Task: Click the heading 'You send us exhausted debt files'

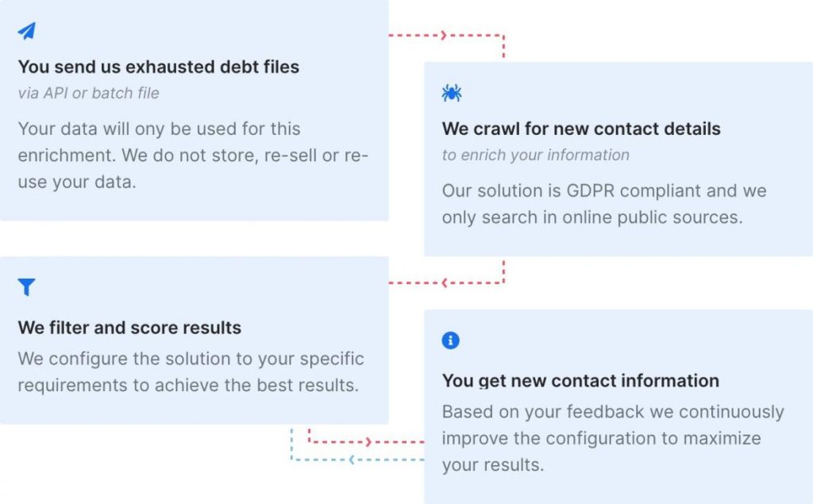Action: [x=159, y=67]
